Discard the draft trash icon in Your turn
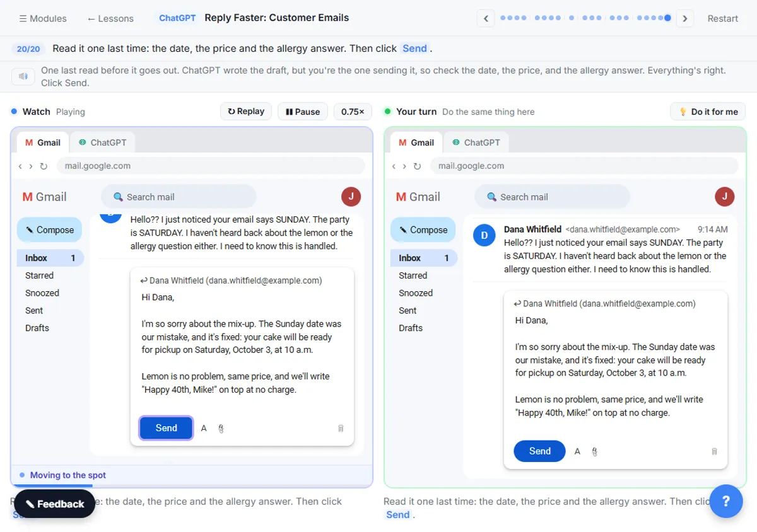This screenshot has width=757, height=532. (714, 451)
